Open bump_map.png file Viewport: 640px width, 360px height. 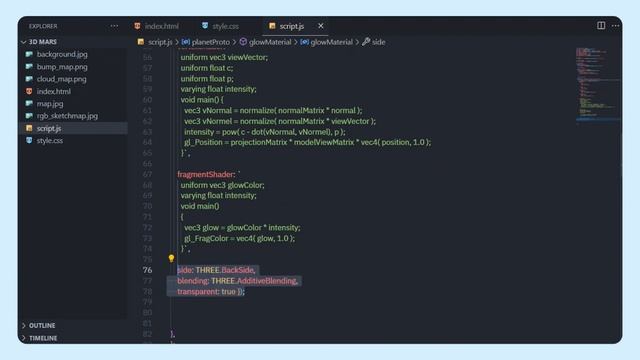point(62,67)
